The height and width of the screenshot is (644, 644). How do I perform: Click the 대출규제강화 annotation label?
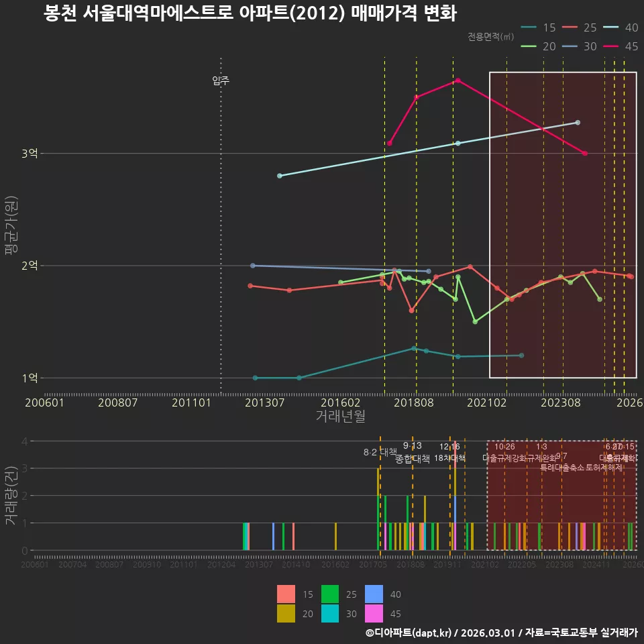504,458
